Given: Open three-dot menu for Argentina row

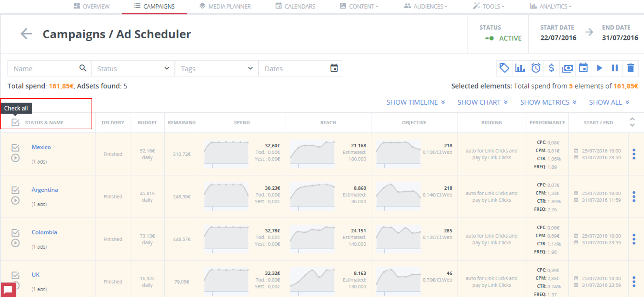Looking at the screenshot, I should click(x=634, y=197).
